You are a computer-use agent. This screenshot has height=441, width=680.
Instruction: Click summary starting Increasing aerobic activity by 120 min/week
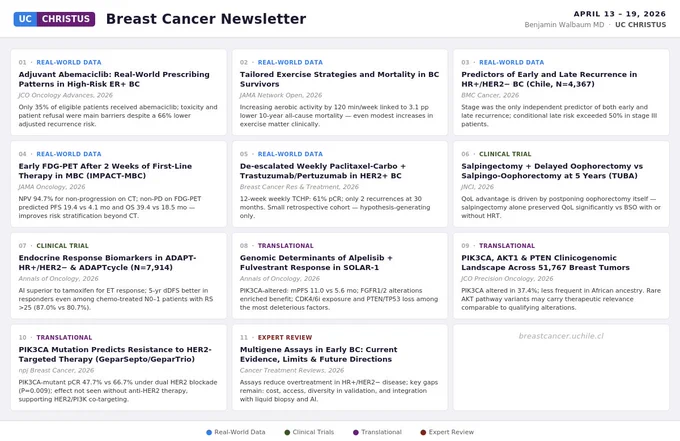337,115
